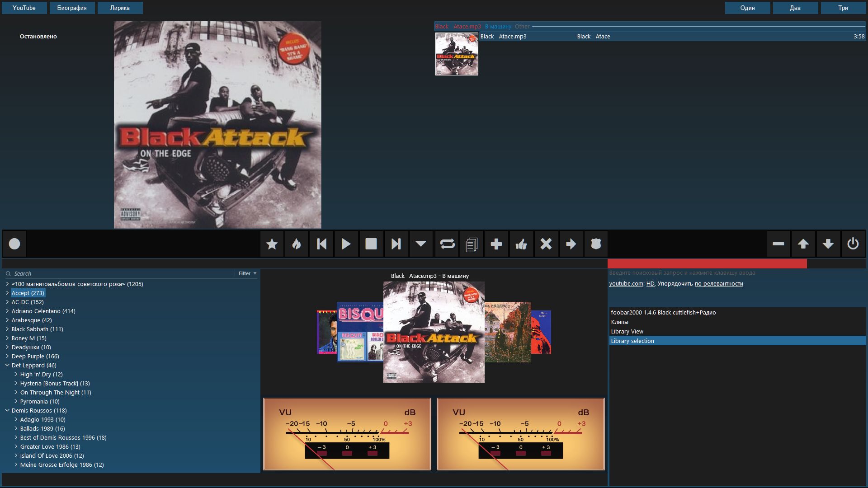This screenshot has width=868, height=488.
Task: Click the round record circle button
Action: click(x=14, y=244)
